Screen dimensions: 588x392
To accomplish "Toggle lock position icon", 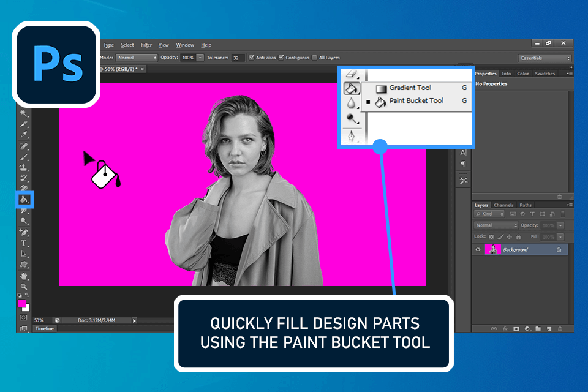I will click(509, 236).
